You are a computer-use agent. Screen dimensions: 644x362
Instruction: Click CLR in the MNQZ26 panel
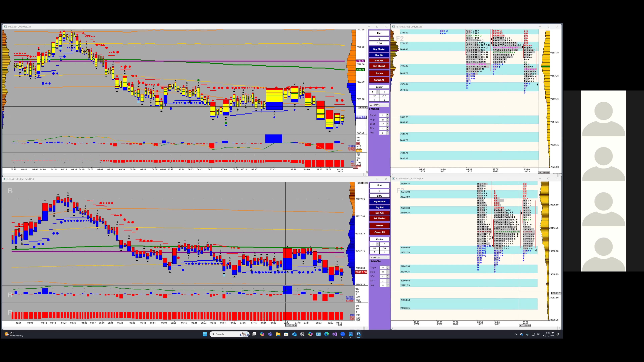385,249
